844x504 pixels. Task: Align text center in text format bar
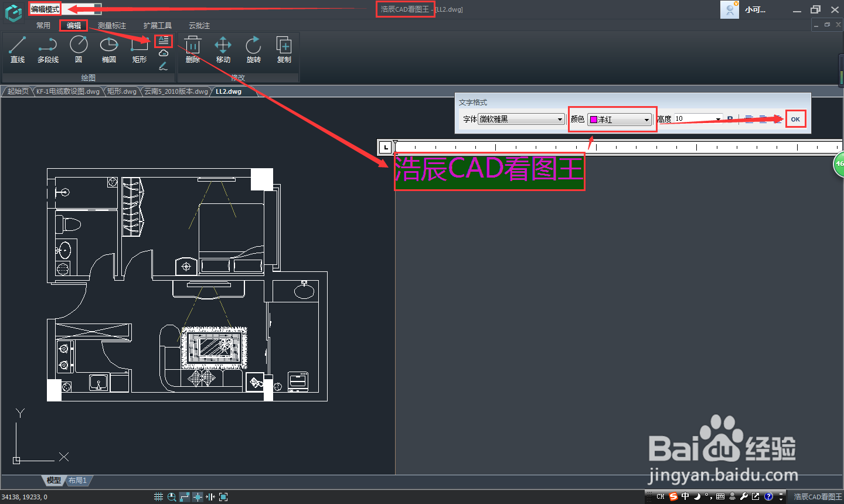point(763,119)
